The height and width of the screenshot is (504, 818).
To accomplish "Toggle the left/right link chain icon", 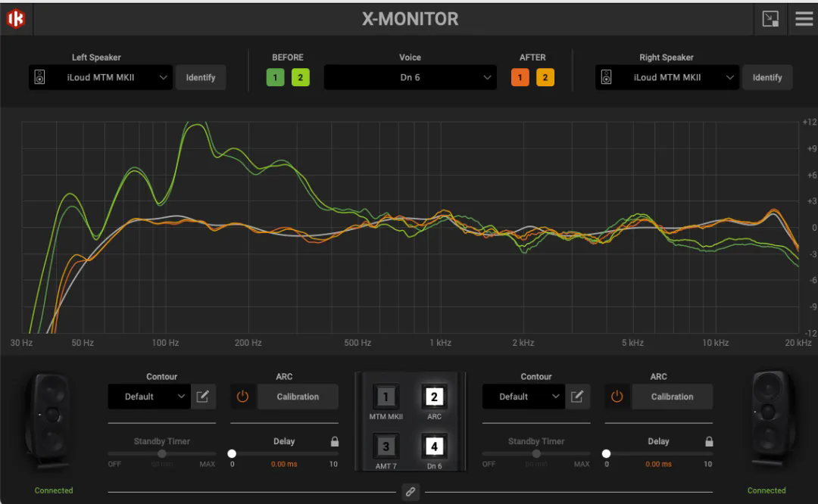I will (x=411, y=491).
